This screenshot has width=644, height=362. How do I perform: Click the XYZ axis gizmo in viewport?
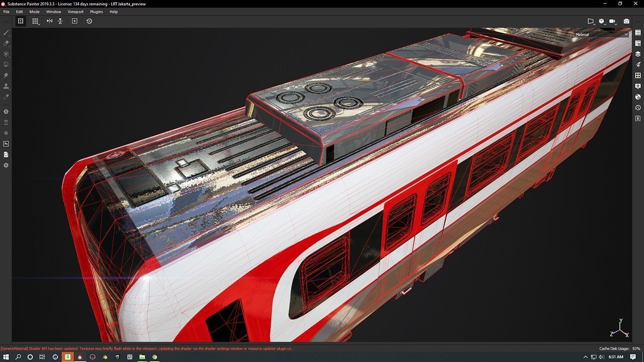click(620, 329)
